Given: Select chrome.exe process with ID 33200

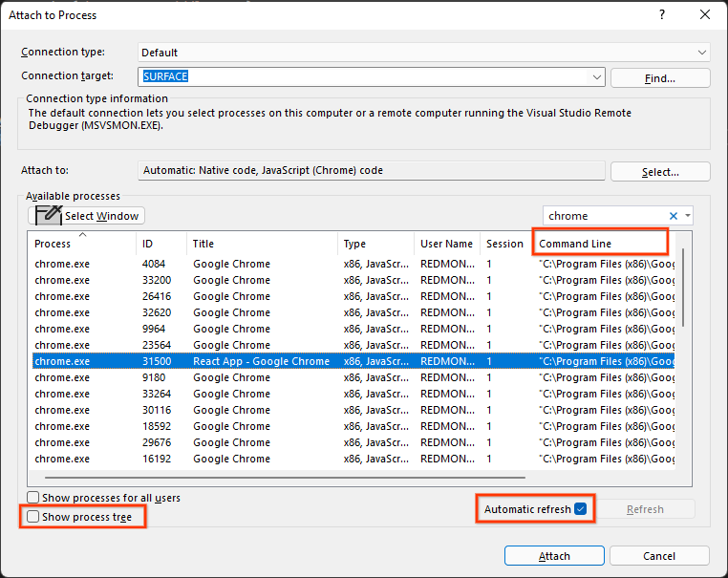Looking at the screenshot, I should pos(353,280).
